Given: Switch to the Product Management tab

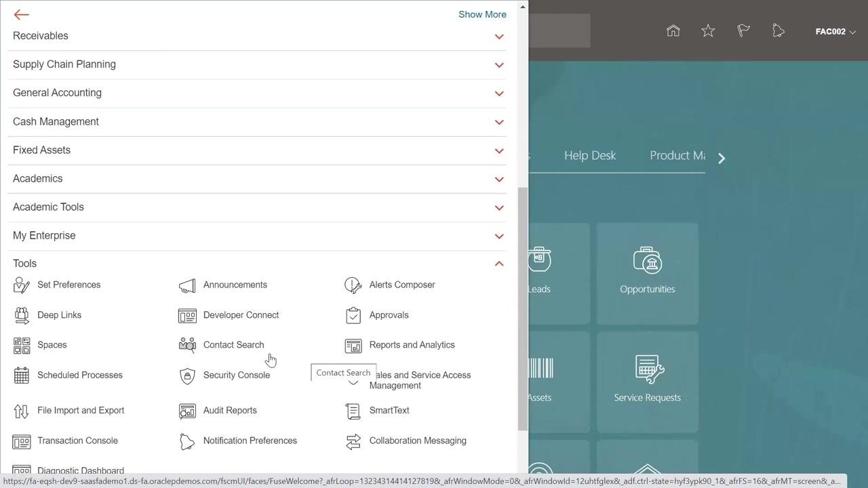Looking at the screenshot, I should [677, 155].
